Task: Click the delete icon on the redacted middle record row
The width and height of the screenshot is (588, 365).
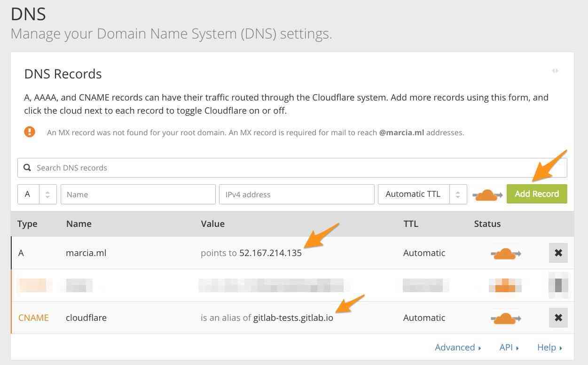Action: [558, 285]
